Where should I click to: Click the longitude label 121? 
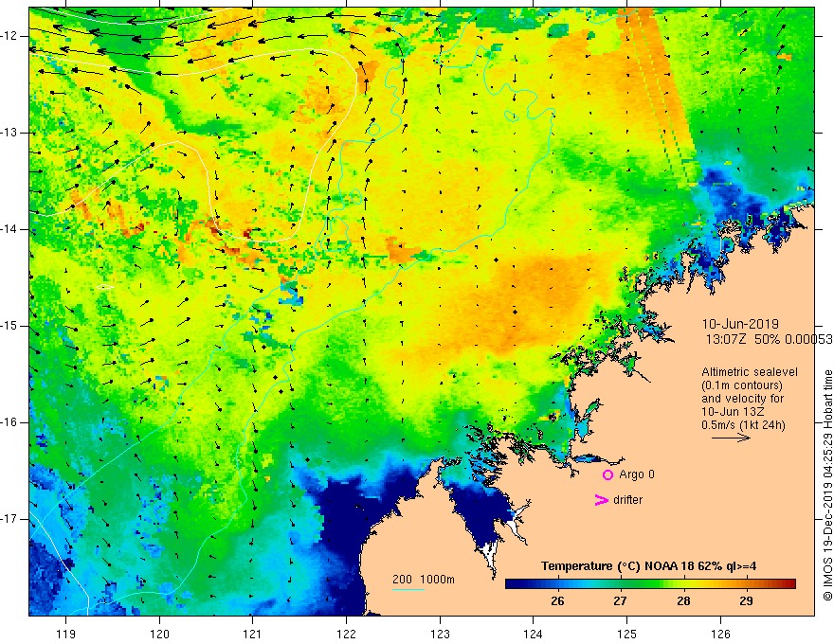[x=253, y=634]
